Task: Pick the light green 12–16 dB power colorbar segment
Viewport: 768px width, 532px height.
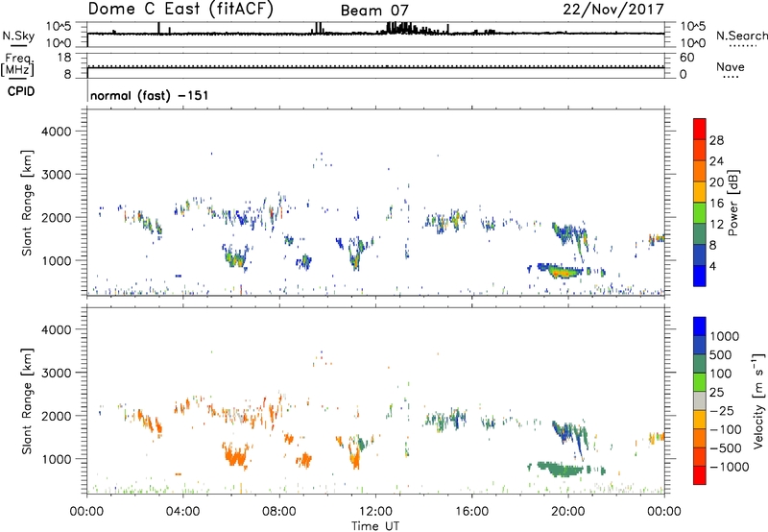Action: (x=700, y=213)
